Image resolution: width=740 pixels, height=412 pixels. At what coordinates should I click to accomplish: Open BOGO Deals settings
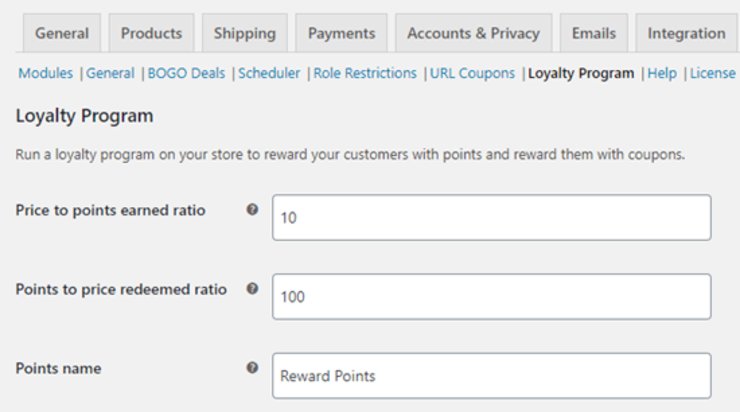pyautogui.click(x=186, y=73)
